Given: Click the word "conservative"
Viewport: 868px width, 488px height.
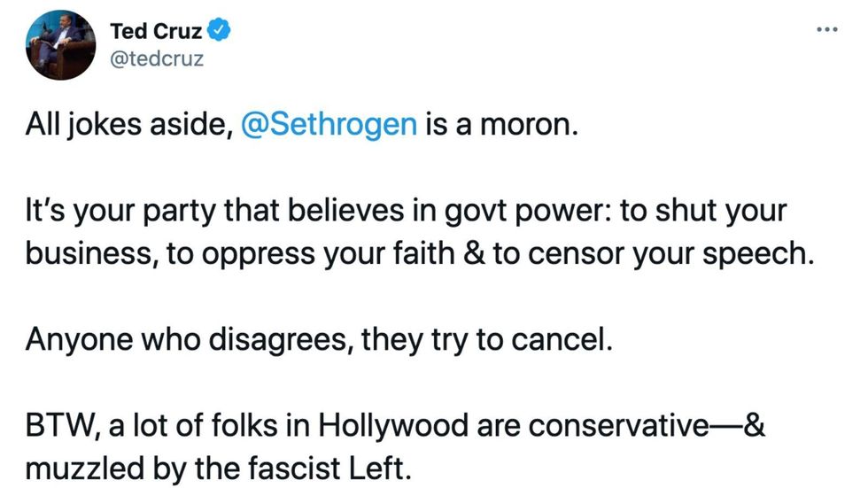Looking at the screenshot, I should 620,427.
